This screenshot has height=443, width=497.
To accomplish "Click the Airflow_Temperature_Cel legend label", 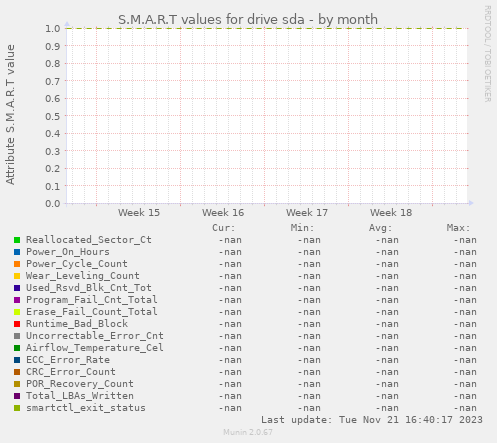I will point(95,348).
